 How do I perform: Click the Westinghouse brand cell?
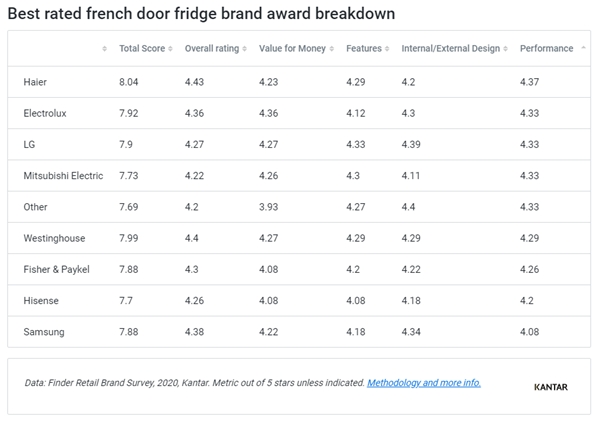[x=54, y=238]
